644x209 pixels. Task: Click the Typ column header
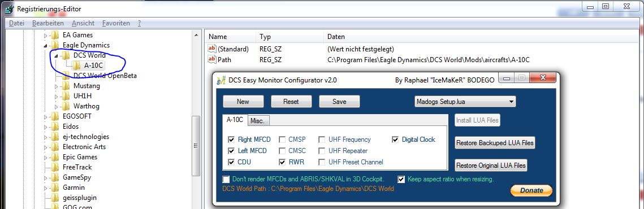[289, 37]
